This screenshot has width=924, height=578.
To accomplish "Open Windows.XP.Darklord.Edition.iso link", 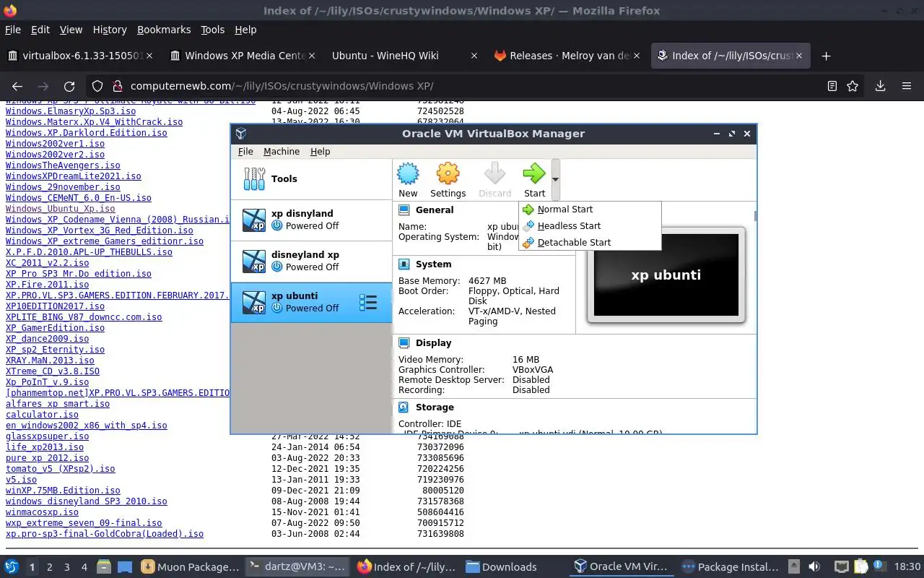I will [x=86, y=133].
